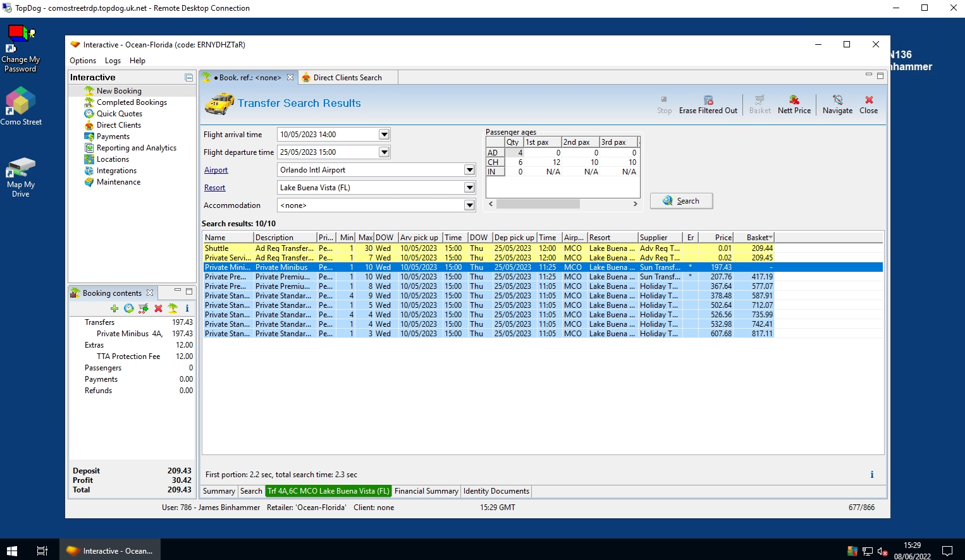The height and width of the screenshot is (560, 965).
Task: Click the blue clock icon in Booking contents
Action: click(129, 308)
